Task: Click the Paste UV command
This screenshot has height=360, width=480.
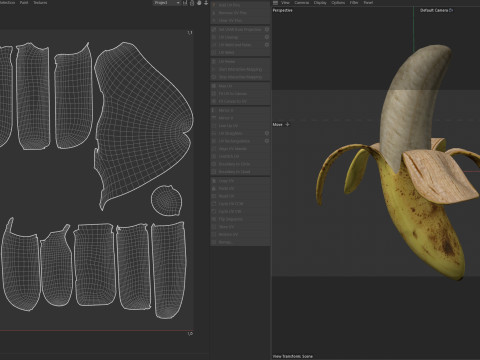Action: pos(240,189)
